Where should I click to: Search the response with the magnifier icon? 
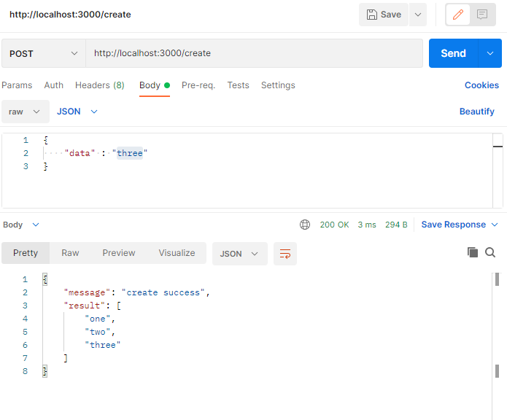(x=490, y=252)
